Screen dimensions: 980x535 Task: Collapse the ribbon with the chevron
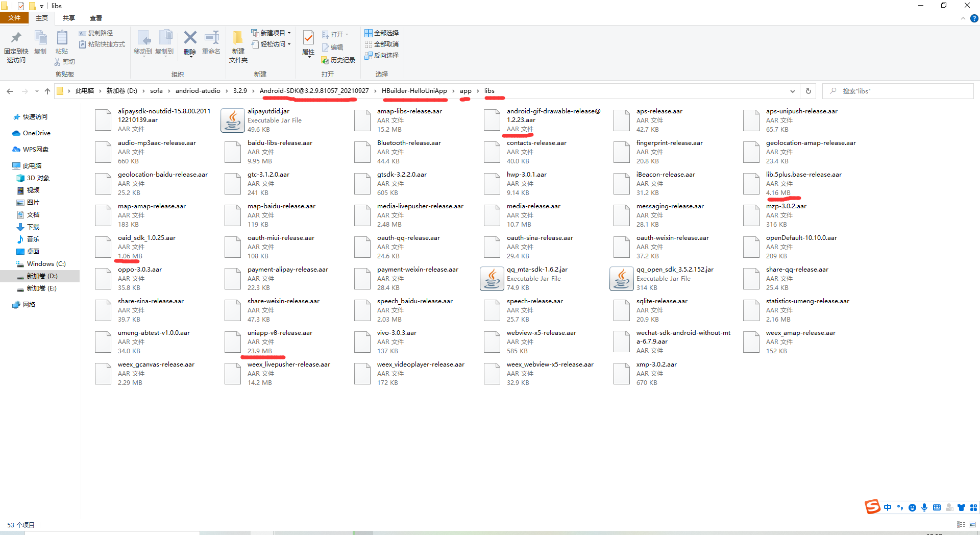click(x=963, y=18)
